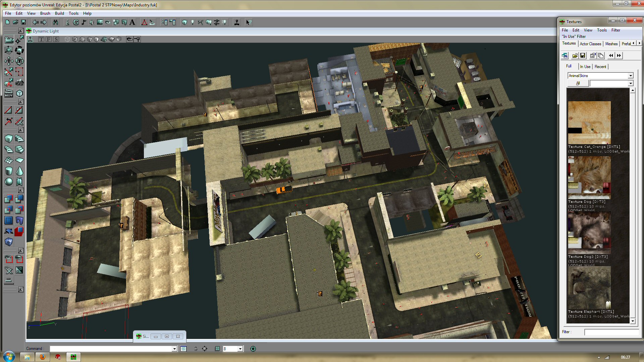Switch to the Meshes tab
The height and width of the screenshot is (362, 644).
click(x=611, y=44)
